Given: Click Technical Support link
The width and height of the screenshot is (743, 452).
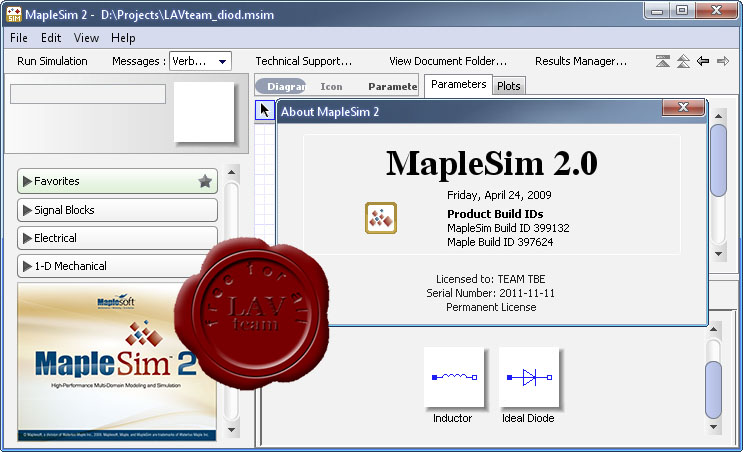Looking at the screenshot, I should (304, 61).
